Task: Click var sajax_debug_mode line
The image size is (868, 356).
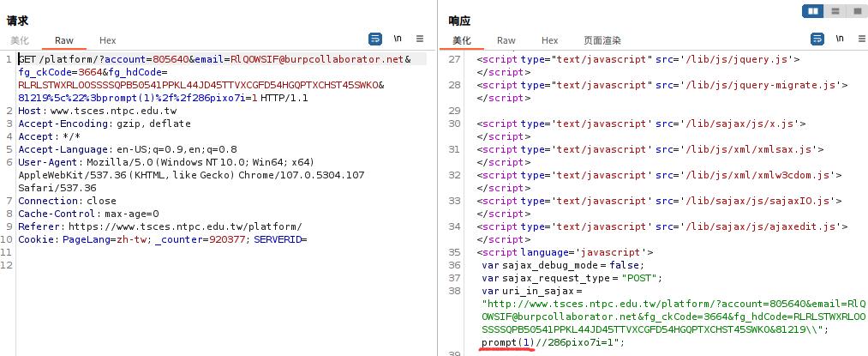Action: click(x=563, y=265)
